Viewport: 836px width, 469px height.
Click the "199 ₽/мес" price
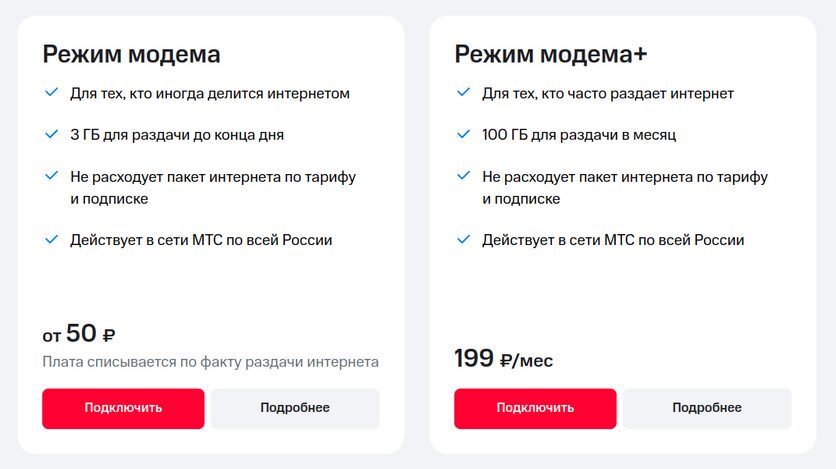click(503, 358)
